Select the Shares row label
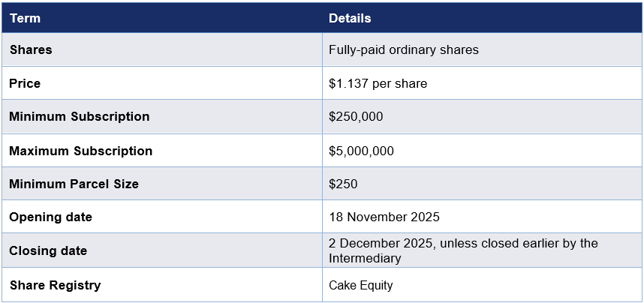 [x=31, y=49]
